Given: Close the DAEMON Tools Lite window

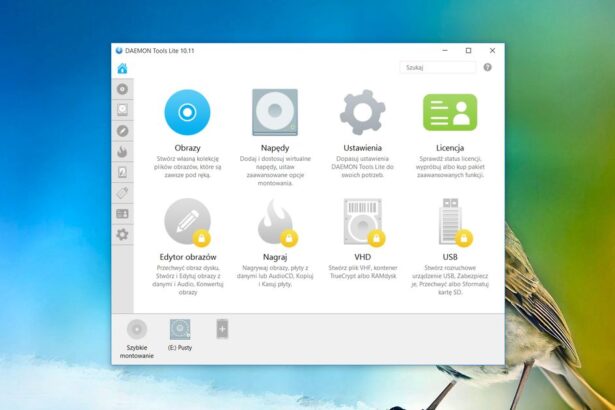Looking at the screenshot, I should (x=492, y=51).
